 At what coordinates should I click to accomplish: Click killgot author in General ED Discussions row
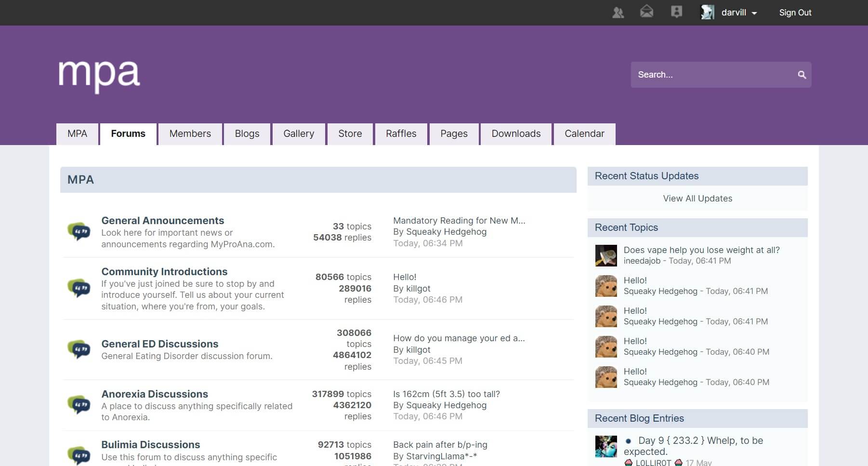point(418,350)
